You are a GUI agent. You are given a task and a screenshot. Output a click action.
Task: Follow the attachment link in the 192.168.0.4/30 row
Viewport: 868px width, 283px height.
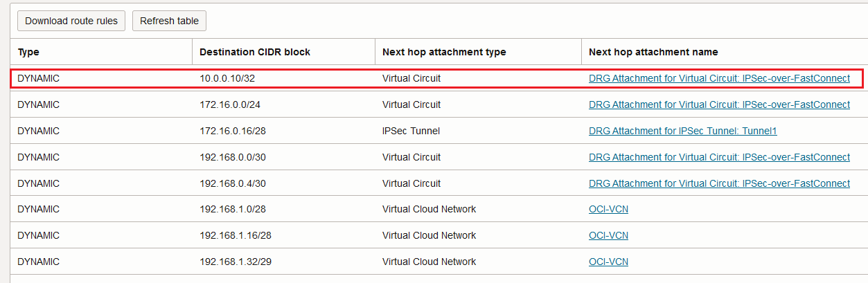[x=719, y=183]
